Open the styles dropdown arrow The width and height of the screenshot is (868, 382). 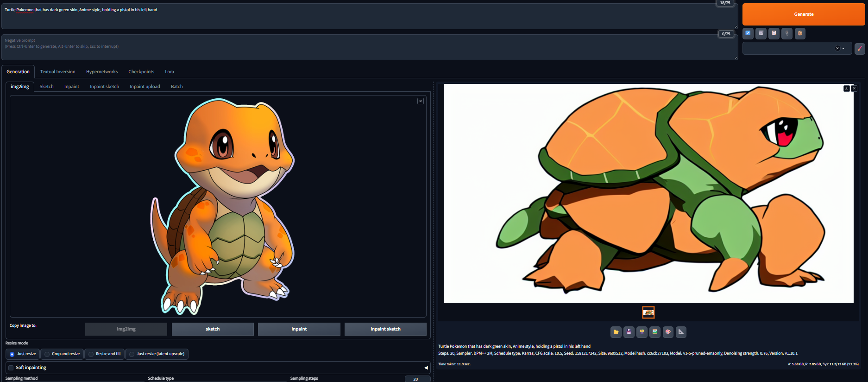(843, 48)
